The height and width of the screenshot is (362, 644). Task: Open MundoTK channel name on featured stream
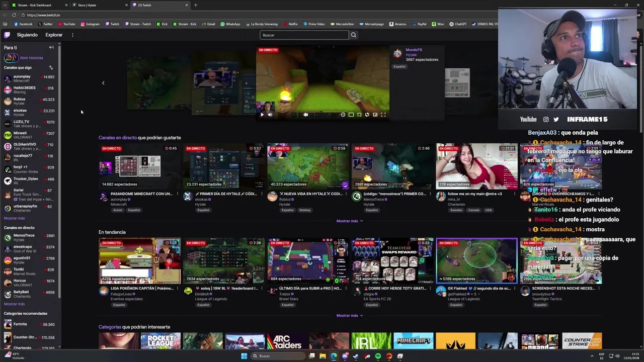pos(414,50)
